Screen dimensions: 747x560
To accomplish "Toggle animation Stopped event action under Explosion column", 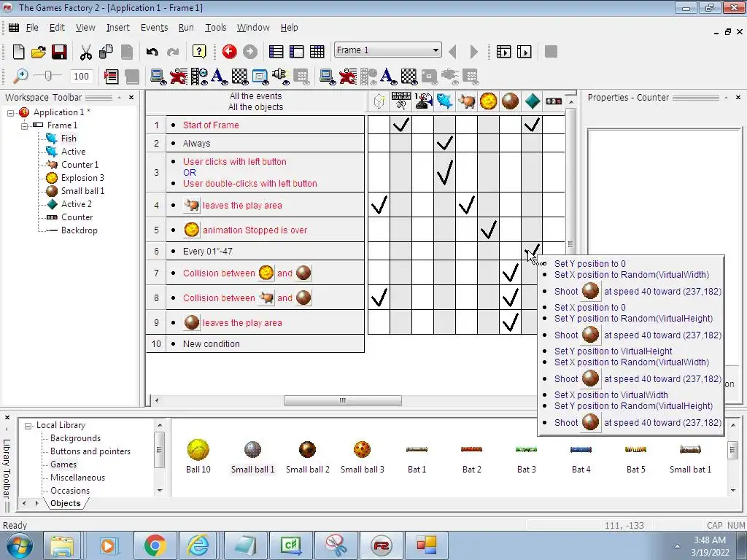I will pos(488,230).
